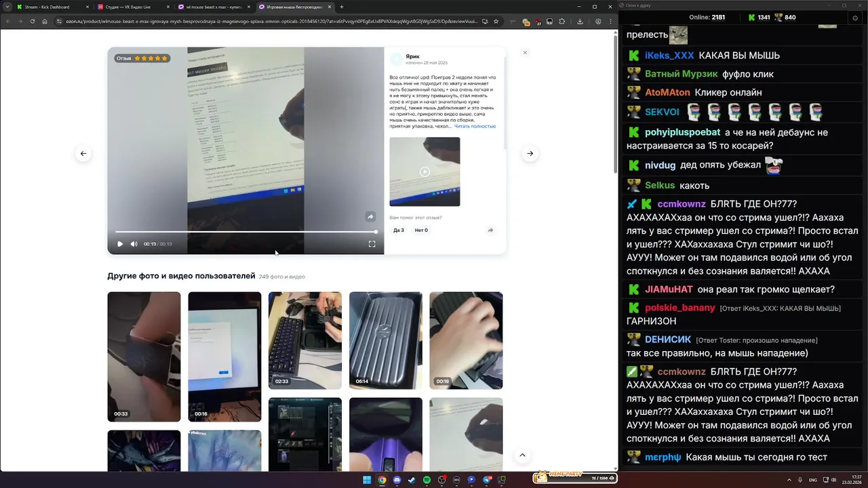Click chat username 'AtoMAton'
Viewport: 868px width, 488px height.
667,92
